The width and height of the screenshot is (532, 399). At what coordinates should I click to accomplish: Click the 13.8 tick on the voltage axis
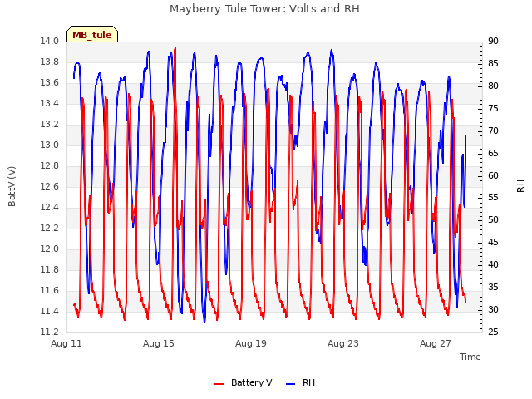coord(50,62)
